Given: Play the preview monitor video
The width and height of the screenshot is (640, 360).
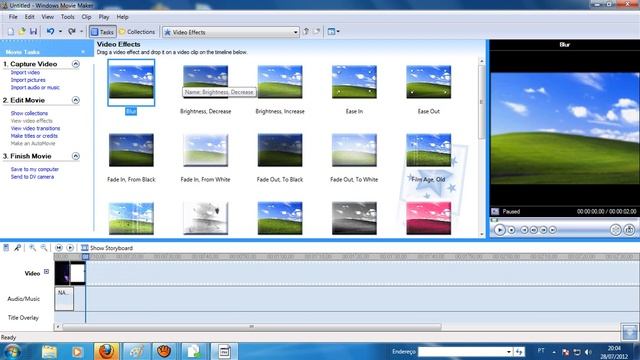Looking at the screenshot, I should coord(500,230).
